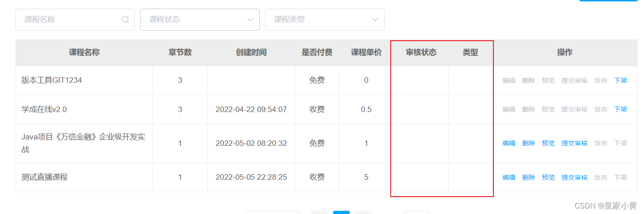This screenshot has width=644, height=214.
Task: Click creation time 2022-05-02 08:20:32
Action: click(251, 143)
